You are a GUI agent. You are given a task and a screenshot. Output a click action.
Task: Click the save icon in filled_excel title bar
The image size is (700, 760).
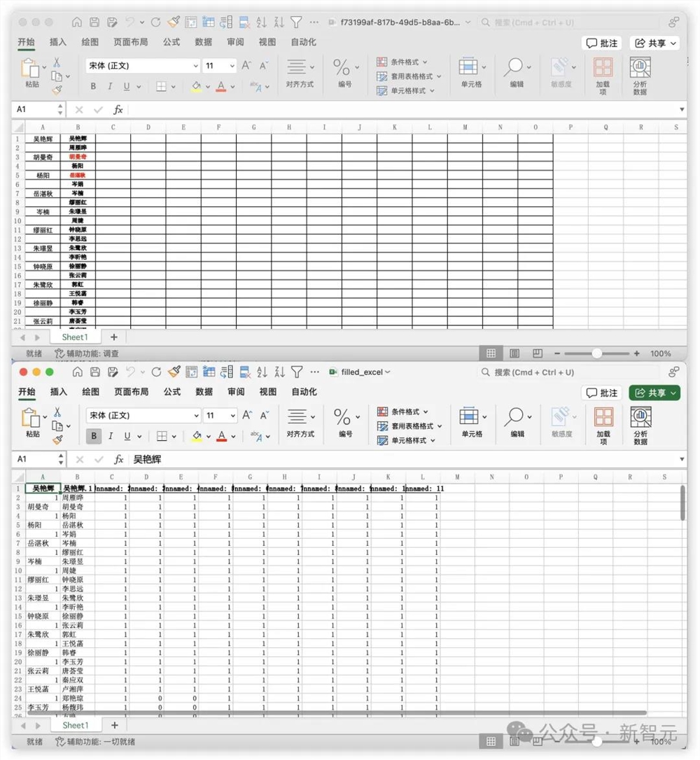pos(95,372)
